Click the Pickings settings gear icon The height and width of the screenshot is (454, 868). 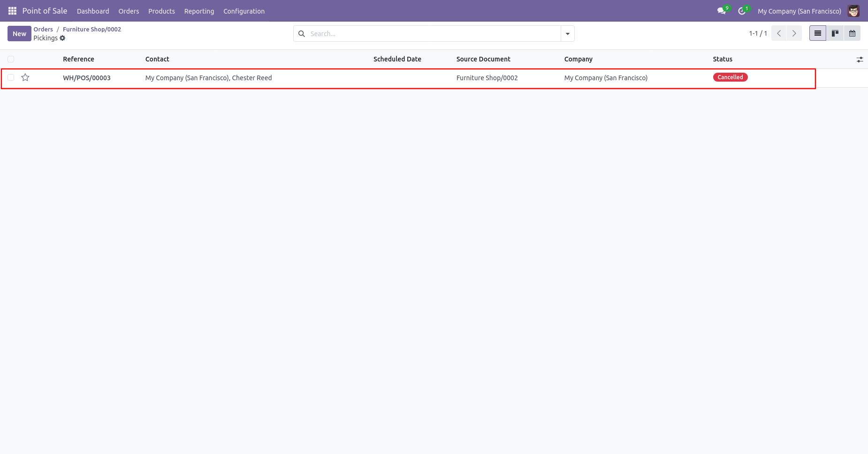point(62,38)
